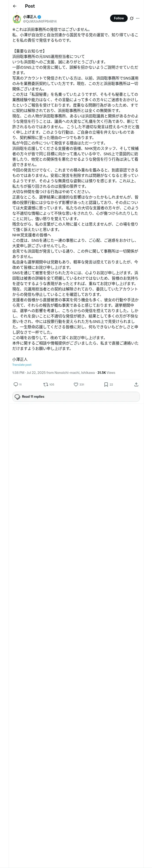This screenshot has height=868, width=152.
Task: View the 31.5K Views analytics
Action: pyautogui.click(x=106, y=373)
